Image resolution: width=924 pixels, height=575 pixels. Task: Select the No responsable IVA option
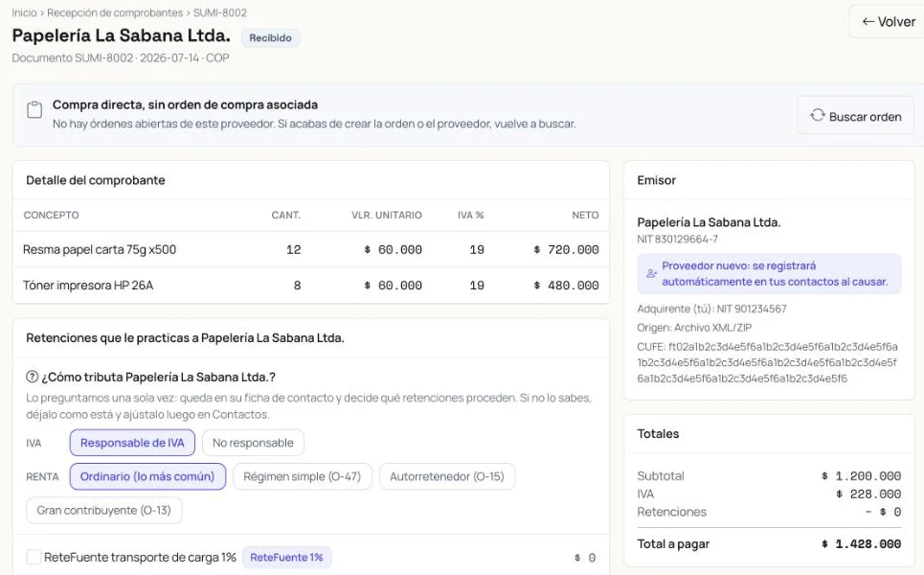tap(253, 443)
